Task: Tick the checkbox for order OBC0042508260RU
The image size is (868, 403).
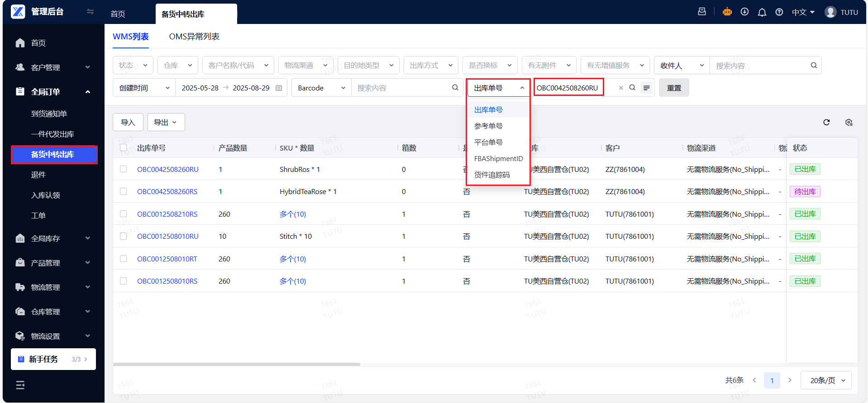Action: click(x=123, y=169)
